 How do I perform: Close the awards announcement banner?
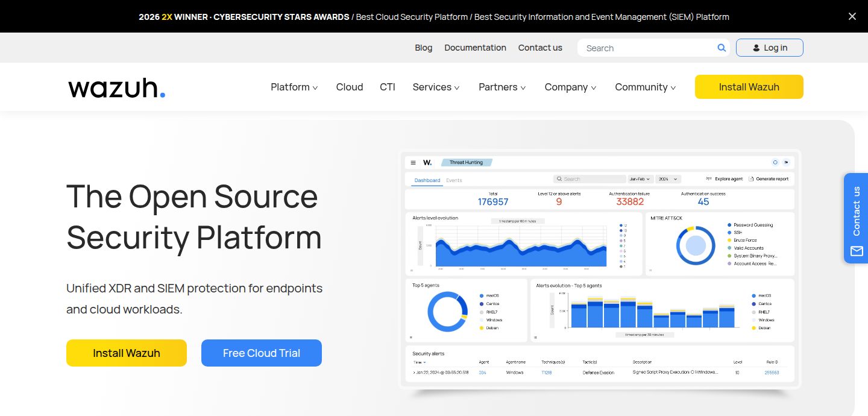click(x=852, y=16)
